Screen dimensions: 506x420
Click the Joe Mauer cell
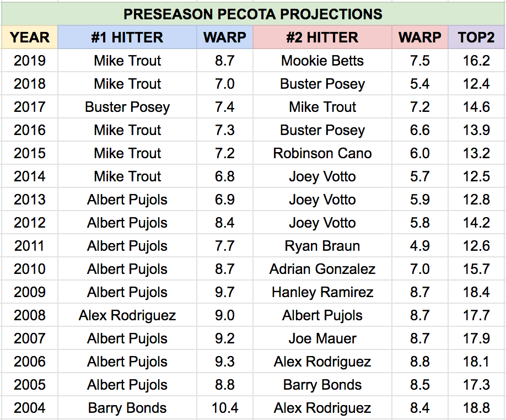click(322, 338)
